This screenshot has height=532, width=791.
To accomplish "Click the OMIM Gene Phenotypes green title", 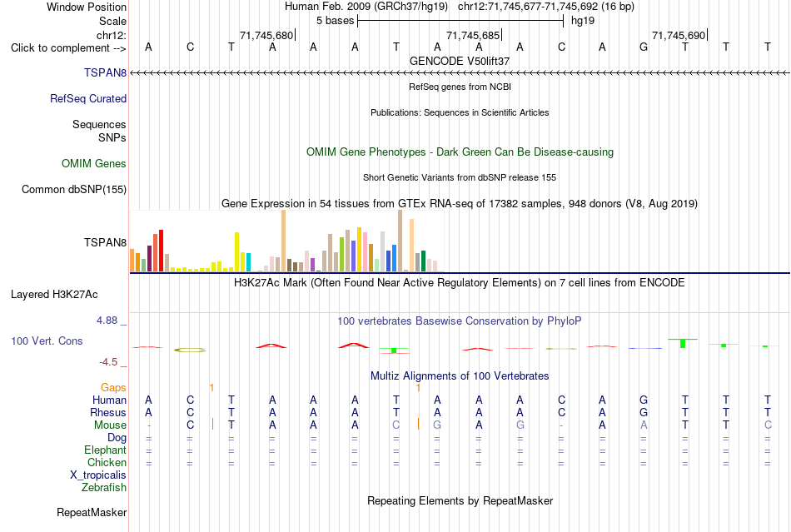I will pyautogui.click(x=460, y=152).
